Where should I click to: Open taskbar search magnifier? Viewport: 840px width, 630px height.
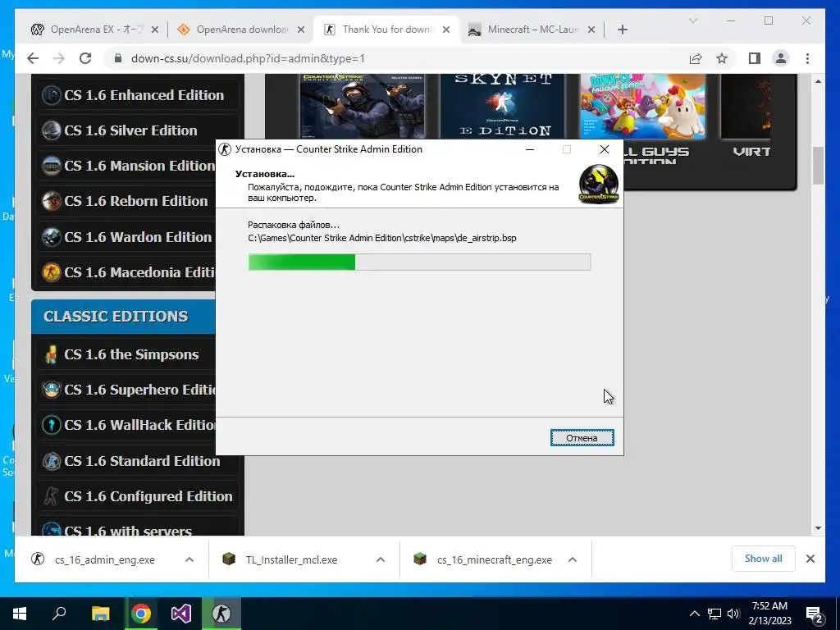click(x=59, y=614)
